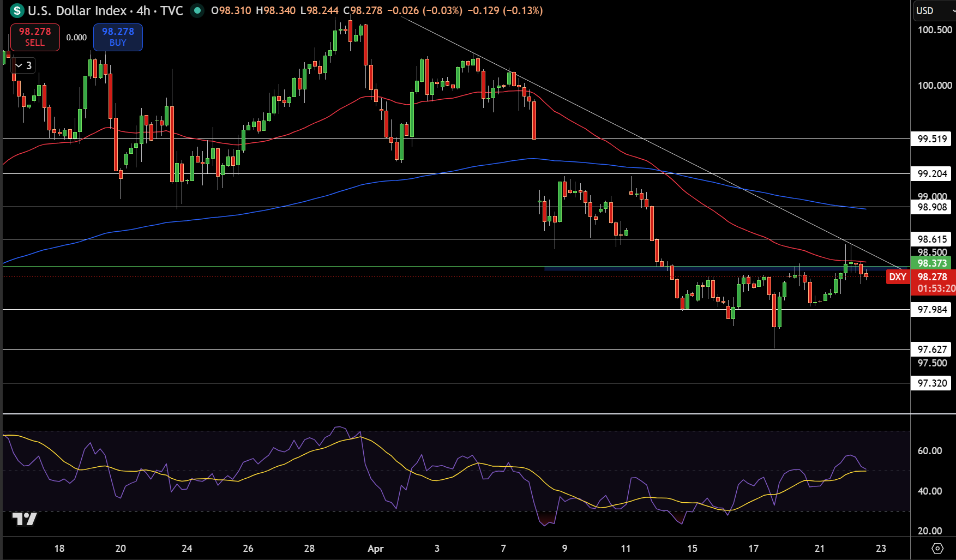Select the 97.627 price level label
The image size is (956, 560).
click(932, 349)
